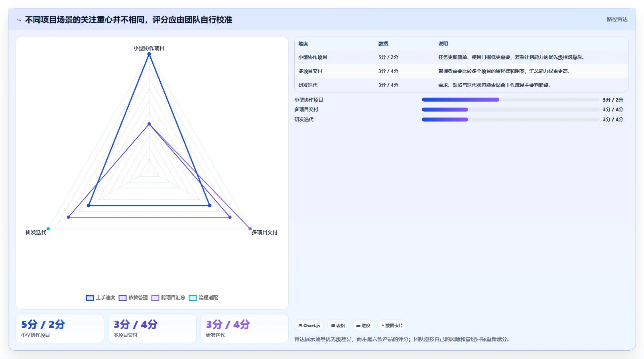Click the description starting 任务更新简单
Viewport: 644px width, 359px height.
[511, 57]
